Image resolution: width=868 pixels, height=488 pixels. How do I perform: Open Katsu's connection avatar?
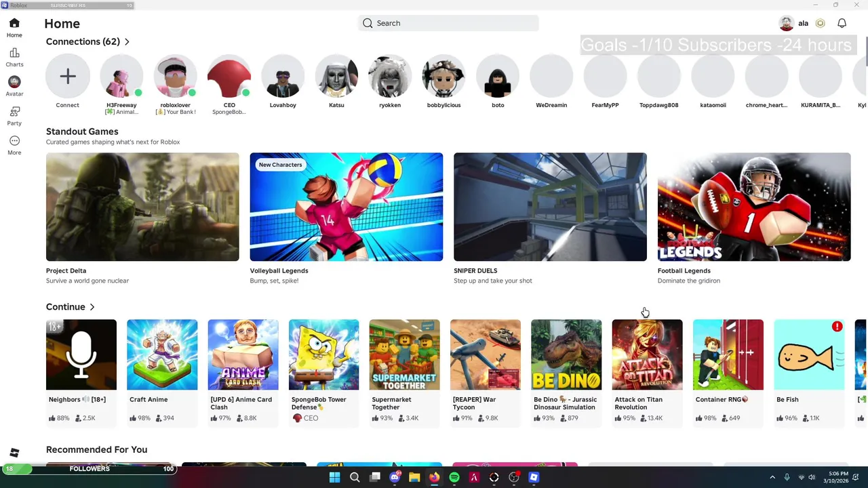point(336,76)
